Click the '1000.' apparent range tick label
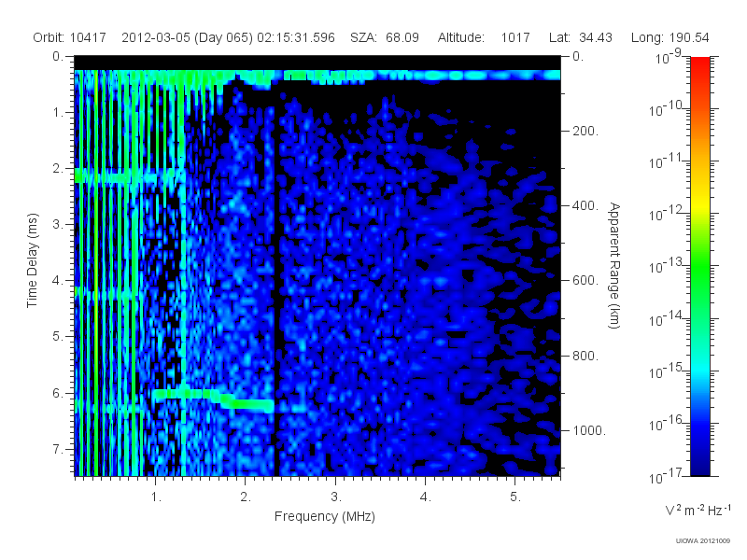 (x=589, y=430)
